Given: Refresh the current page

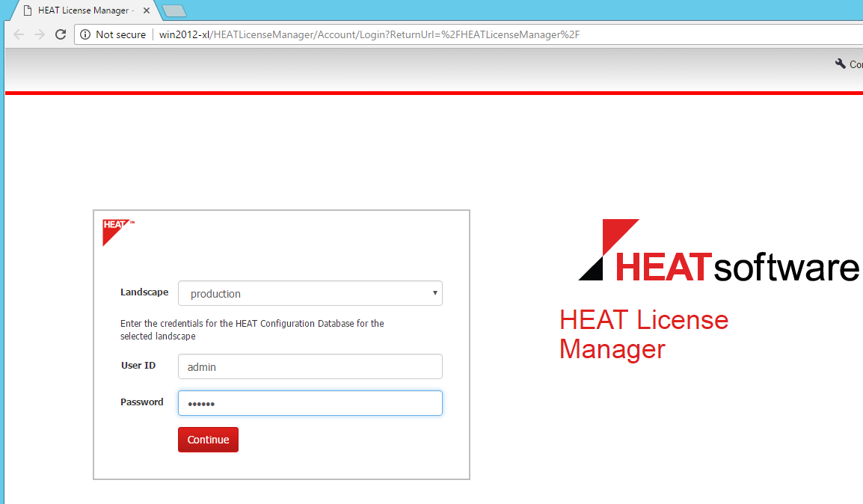Looking at the screenshot, I should coord(61,34).
